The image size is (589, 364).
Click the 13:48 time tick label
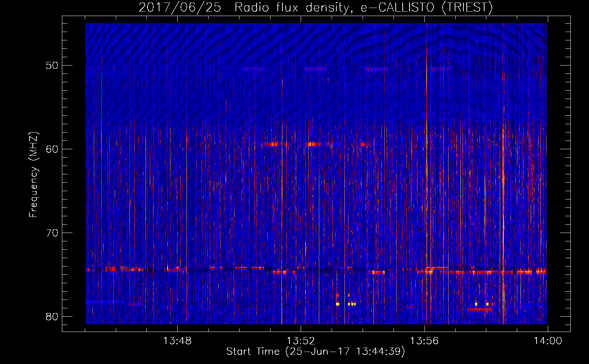coord(177,341)
